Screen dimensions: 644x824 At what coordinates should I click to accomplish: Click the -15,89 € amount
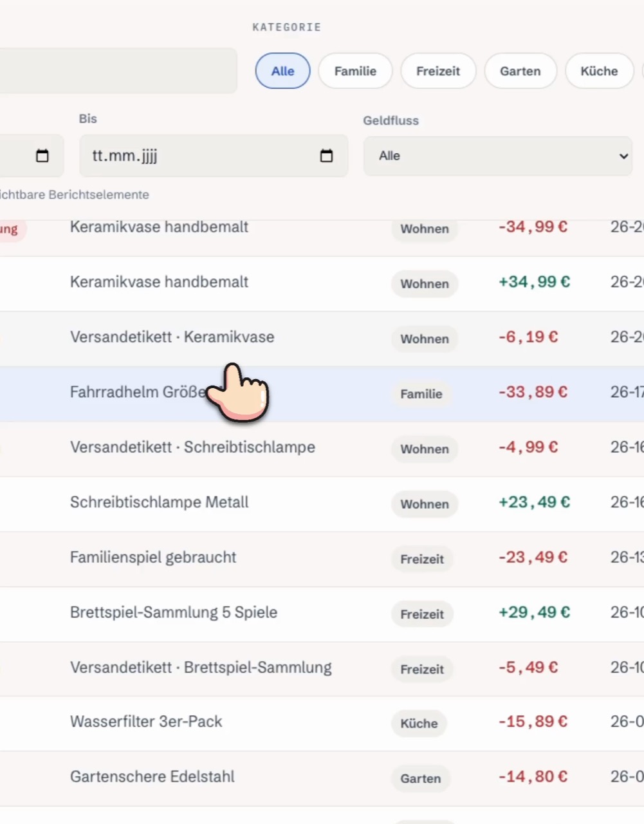[x=533, y=722]
